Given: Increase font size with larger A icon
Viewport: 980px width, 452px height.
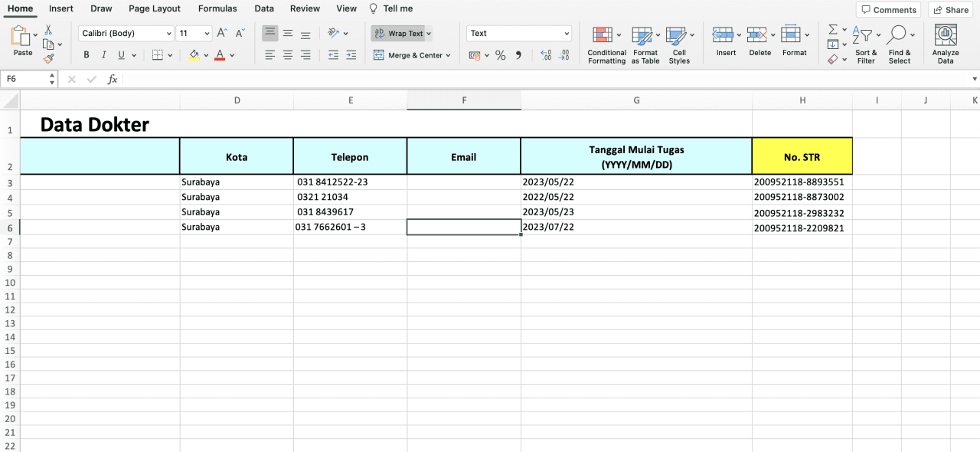Looking at the screenshot, I should [222, 33].
